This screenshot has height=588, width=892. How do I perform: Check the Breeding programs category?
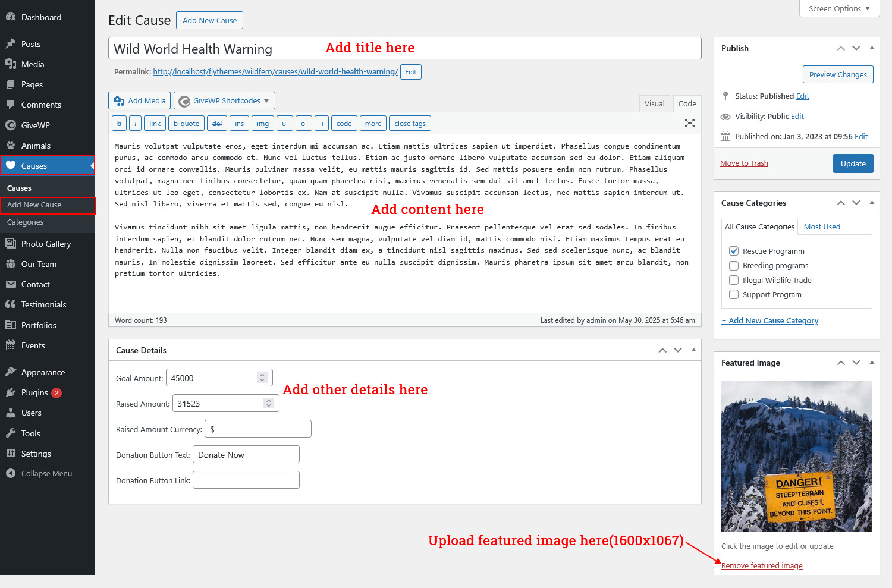734,266
